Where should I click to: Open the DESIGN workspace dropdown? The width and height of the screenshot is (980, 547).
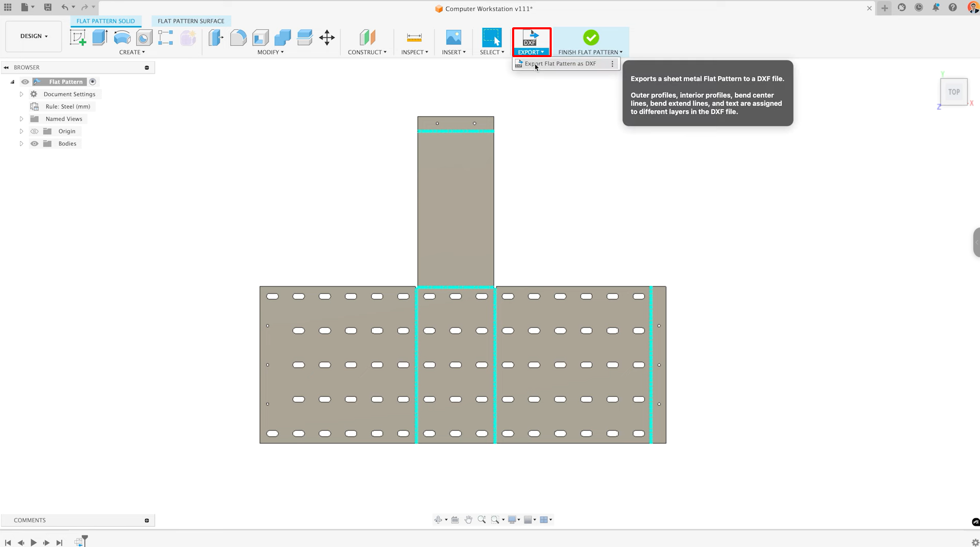tap(34, 36)
